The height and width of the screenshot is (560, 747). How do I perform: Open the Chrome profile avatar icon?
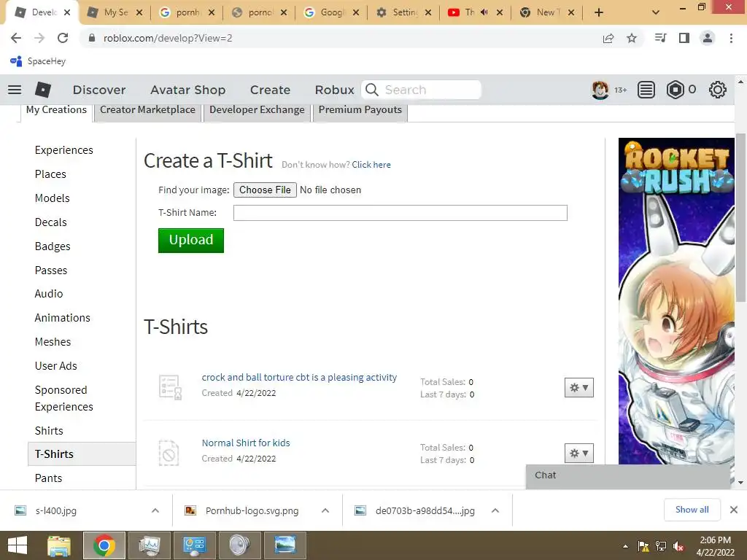pyautogui.click(x=708, y=38)
